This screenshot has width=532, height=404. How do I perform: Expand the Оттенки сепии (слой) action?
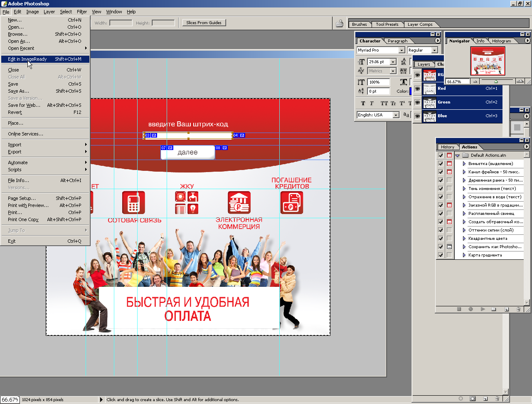pyautogui.click(x=464, y=230)
